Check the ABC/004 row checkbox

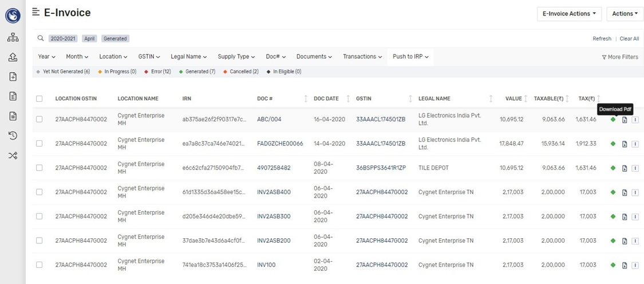click(x=39, y=119)
